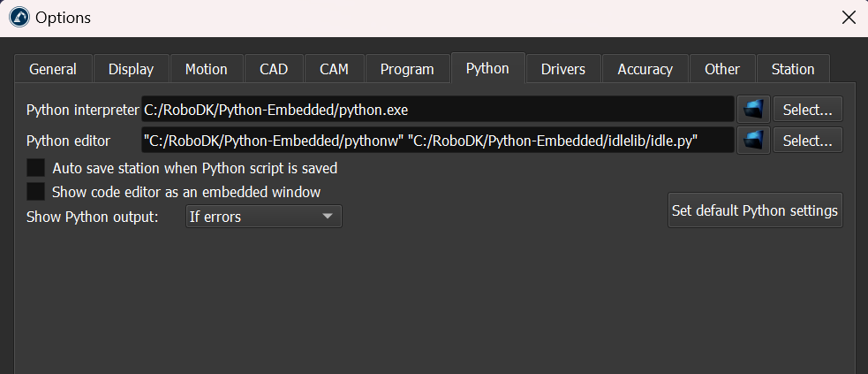Go to the Station tab
The height and width of the screenshot is (374, 868).
click(x=792, y=69)
